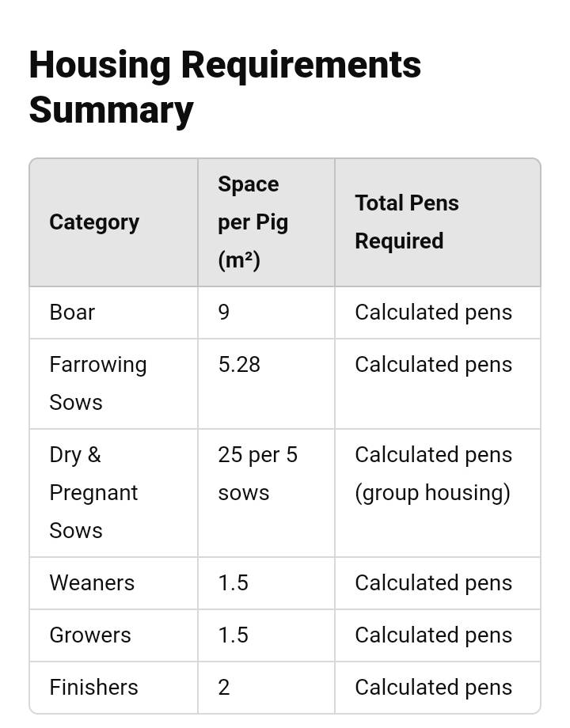Image resolution: width=570 pixels, height=728 pixels.
Task: Click Calculated pens in the Finishers row
Action: click(433, 688)
